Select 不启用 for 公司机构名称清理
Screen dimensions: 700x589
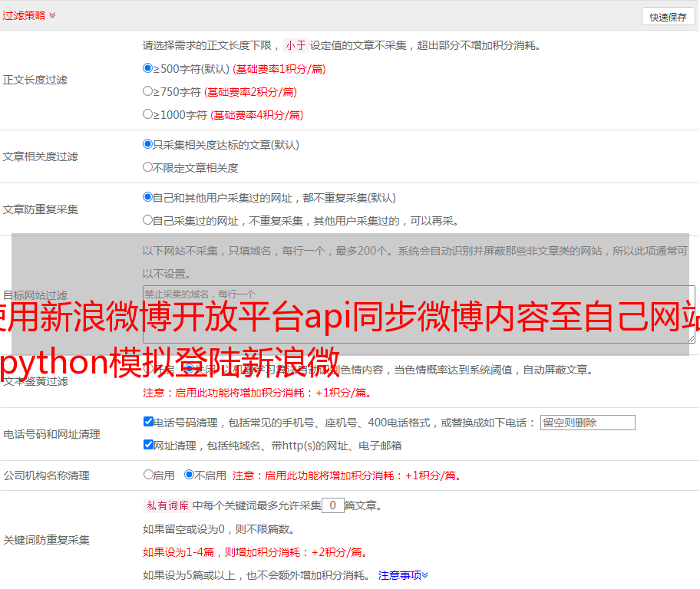(189, 475)
